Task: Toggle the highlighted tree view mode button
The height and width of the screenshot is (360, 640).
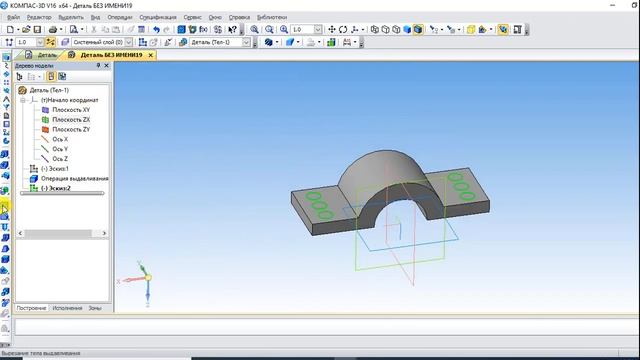Action: pos(51,76)
